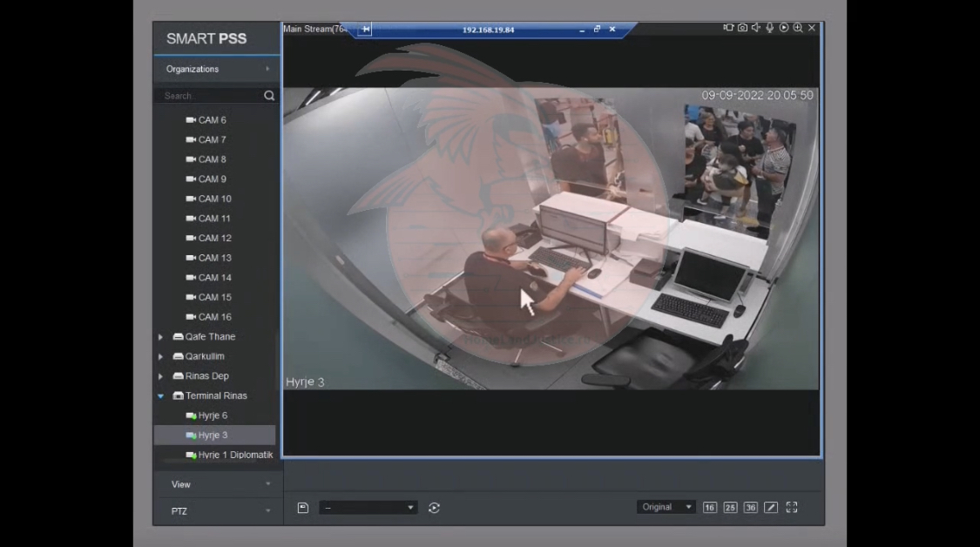Start the tour cycle icon
Screen dimensions: 980x547
tap(434, 508)
